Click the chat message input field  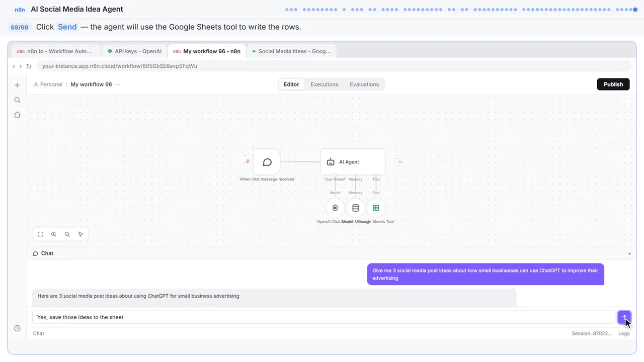[323, 317]
